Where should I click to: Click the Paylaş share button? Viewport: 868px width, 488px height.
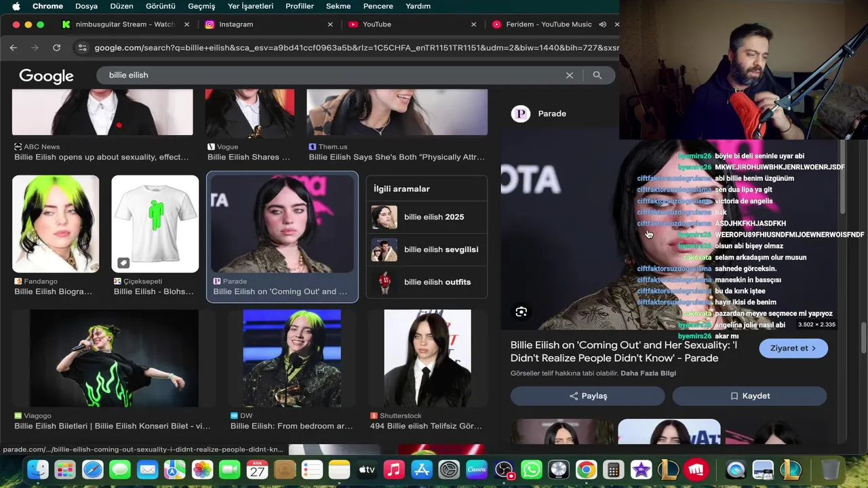point(587,396)
